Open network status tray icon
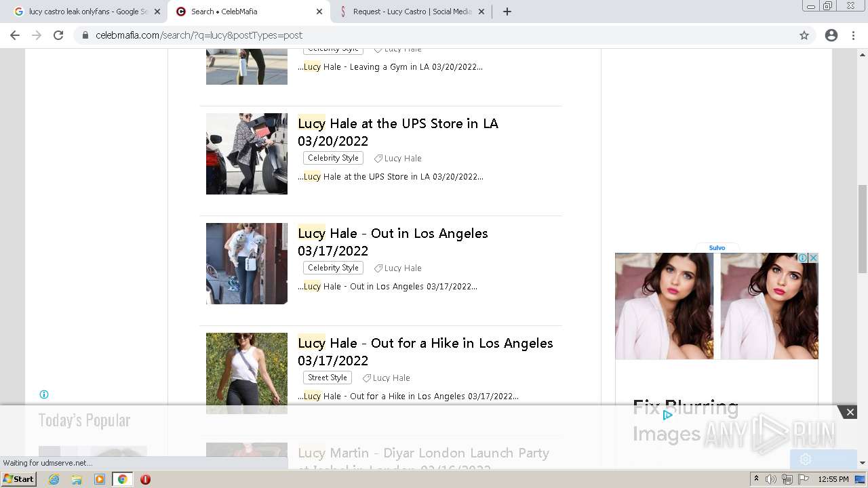The image size is (868, 488). pos(787,479)
